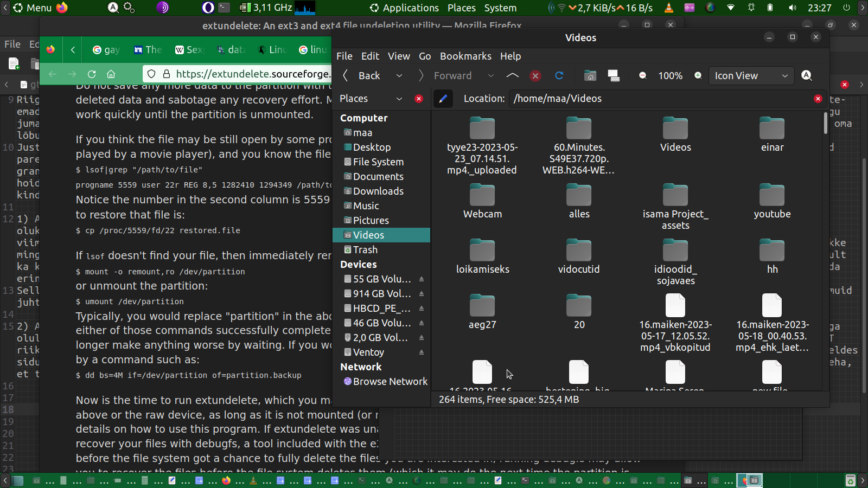Open the Go menu
Image resolution: width=868 pixels, height=488 pixels.
(425, 56)
